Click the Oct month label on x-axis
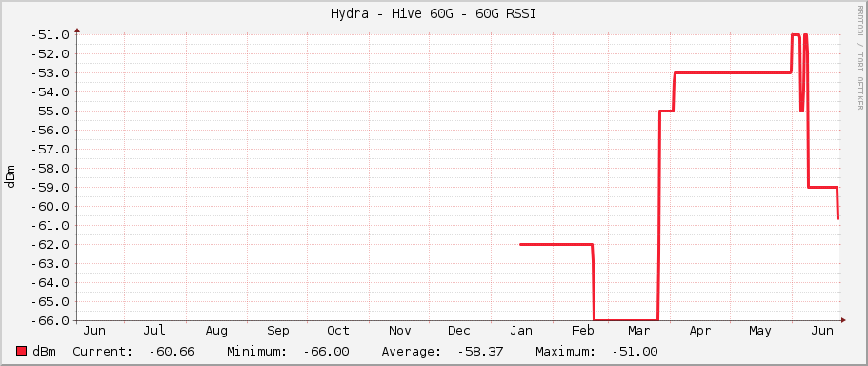Screen dimensions: 868x366 tap(337, 331)
